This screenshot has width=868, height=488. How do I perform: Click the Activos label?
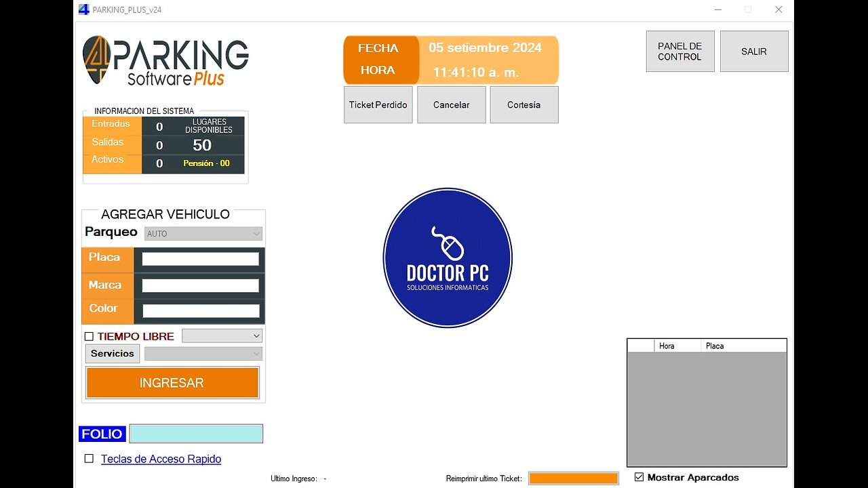(108, 159)
